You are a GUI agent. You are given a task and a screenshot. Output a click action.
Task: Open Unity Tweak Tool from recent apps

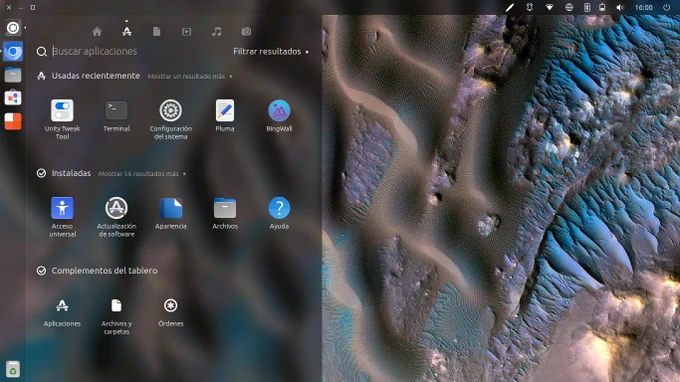tap(62, 119)
